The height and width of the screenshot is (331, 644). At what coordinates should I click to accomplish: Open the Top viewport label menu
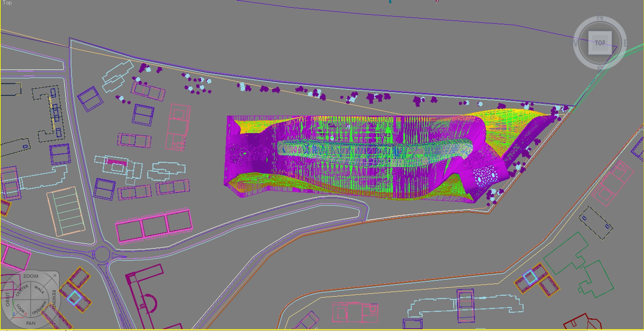[7, 3]
